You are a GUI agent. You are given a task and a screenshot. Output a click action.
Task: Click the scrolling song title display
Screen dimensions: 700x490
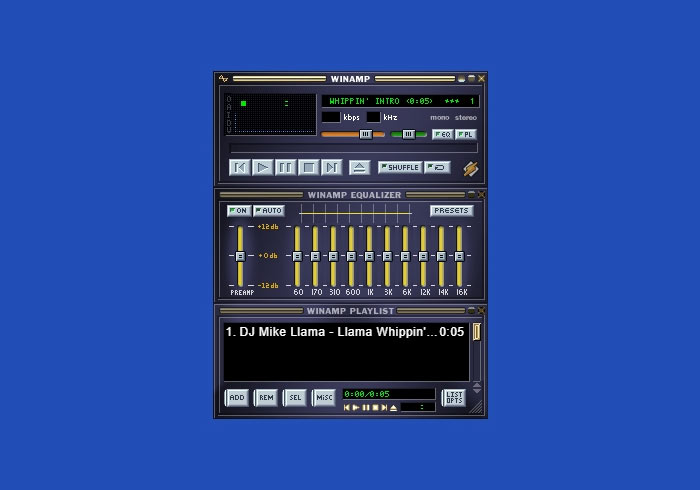[x=400, y=101]
